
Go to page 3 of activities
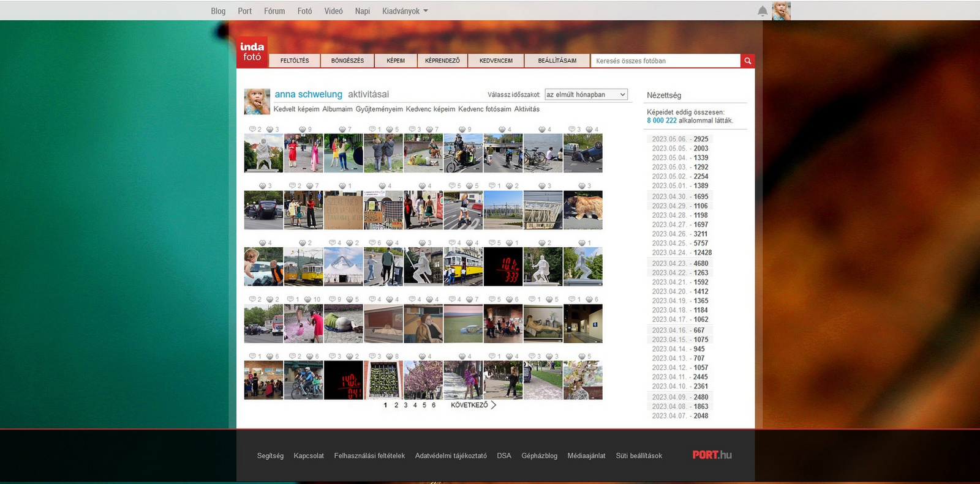pyautogui.click(x=405, y=405)
